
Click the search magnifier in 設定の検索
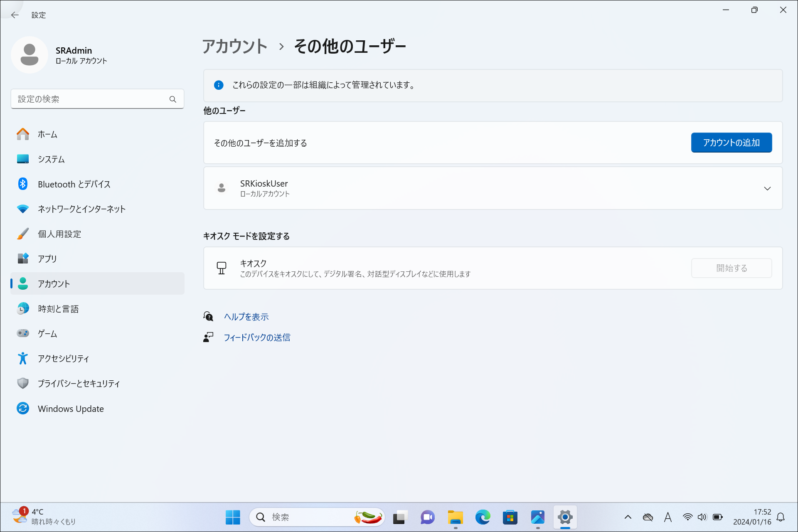[173, 99]
